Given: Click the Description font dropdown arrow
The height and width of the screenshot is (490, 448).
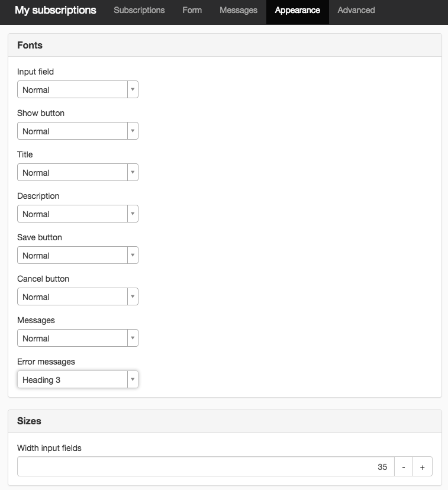Looking at the screenshot, I should 133,214.
